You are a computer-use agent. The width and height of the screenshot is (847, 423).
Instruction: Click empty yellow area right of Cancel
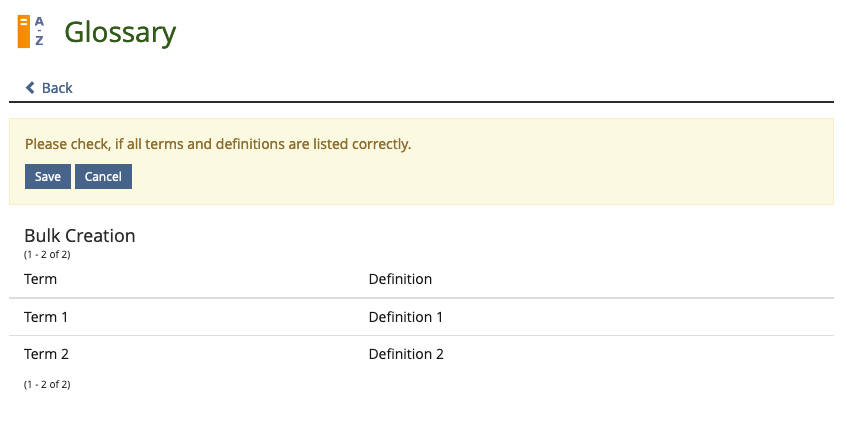pyautogui.click(x=480, y=177)
